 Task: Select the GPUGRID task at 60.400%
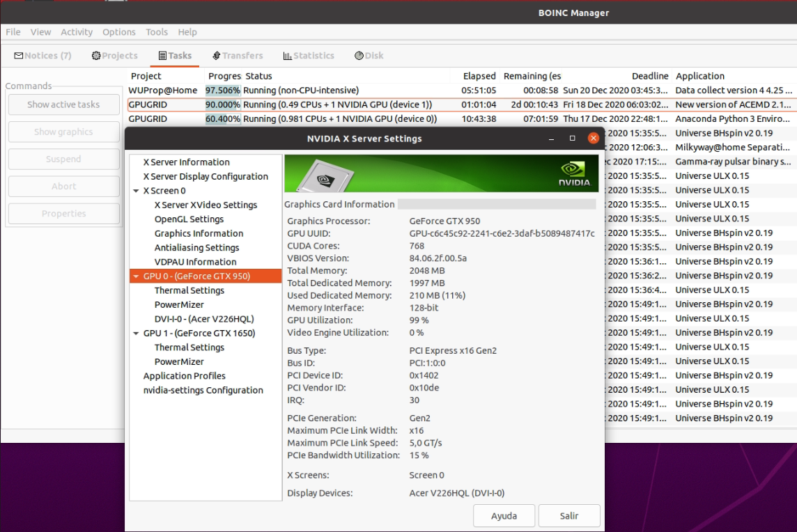[x=461, y=119]
